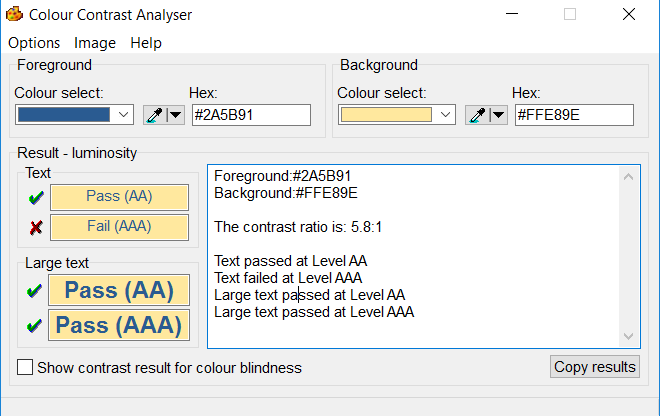This screenshot has height=416, width=660.
Task: Click checkmark beside Large text Pass (AAA)
Action: 35,325
